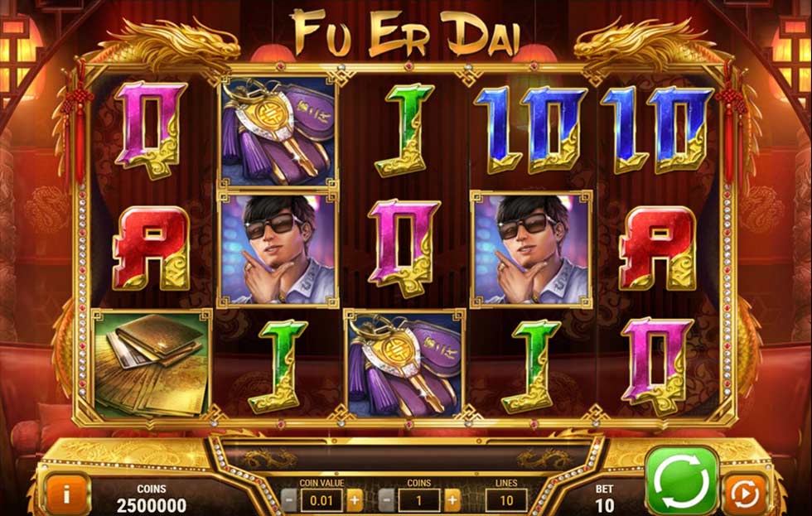Start autoplay with the orange play button
Image resolution: width=812 pixels, height=516 pixels.
(x=745, y=495)
